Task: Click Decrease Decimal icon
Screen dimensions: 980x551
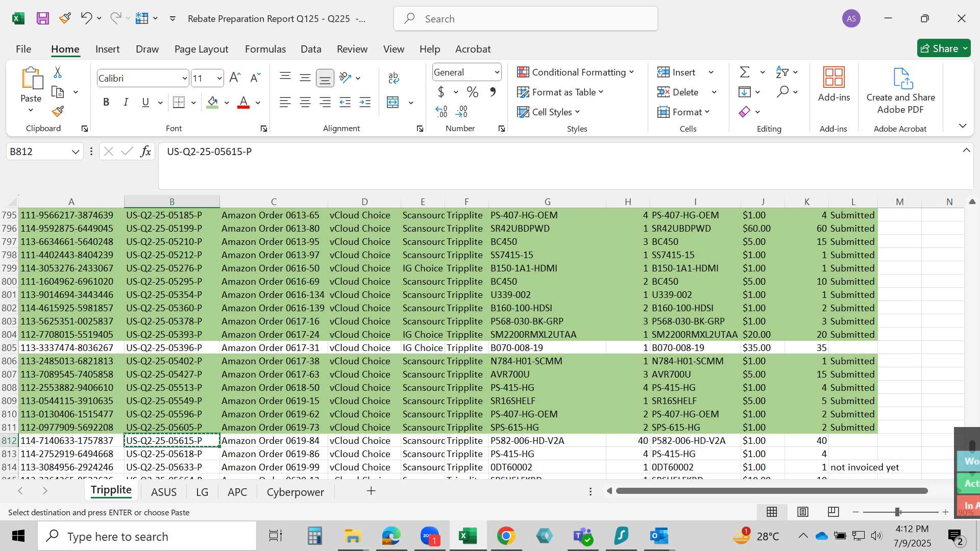Action: 461,111
